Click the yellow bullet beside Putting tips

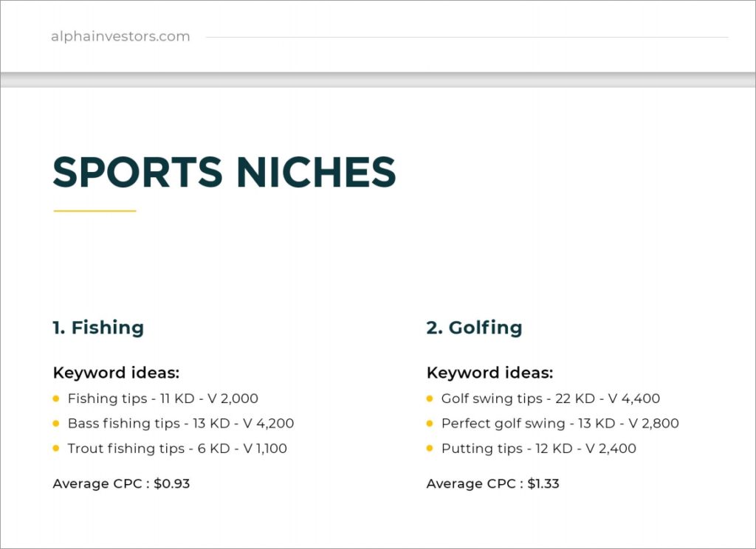[x=430, y=449]
